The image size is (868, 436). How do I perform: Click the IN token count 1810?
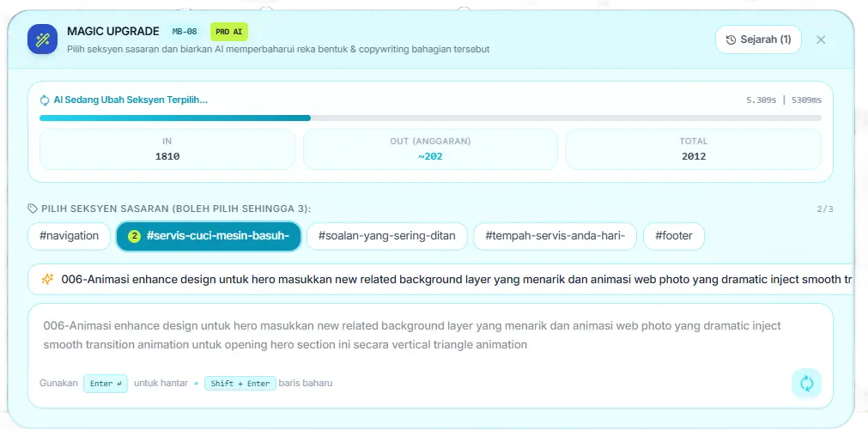(167, 156)
